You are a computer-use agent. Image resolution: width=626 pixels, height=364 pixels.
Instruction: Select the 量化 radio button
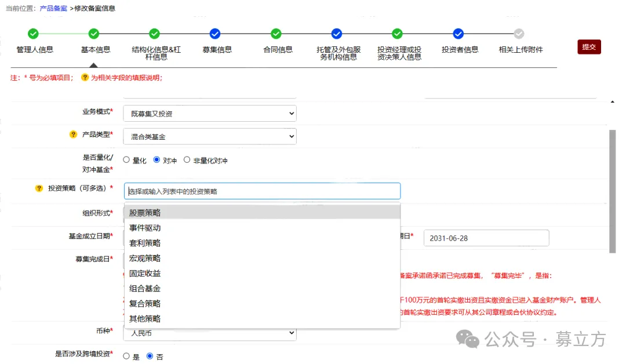(x=125, y=161)
